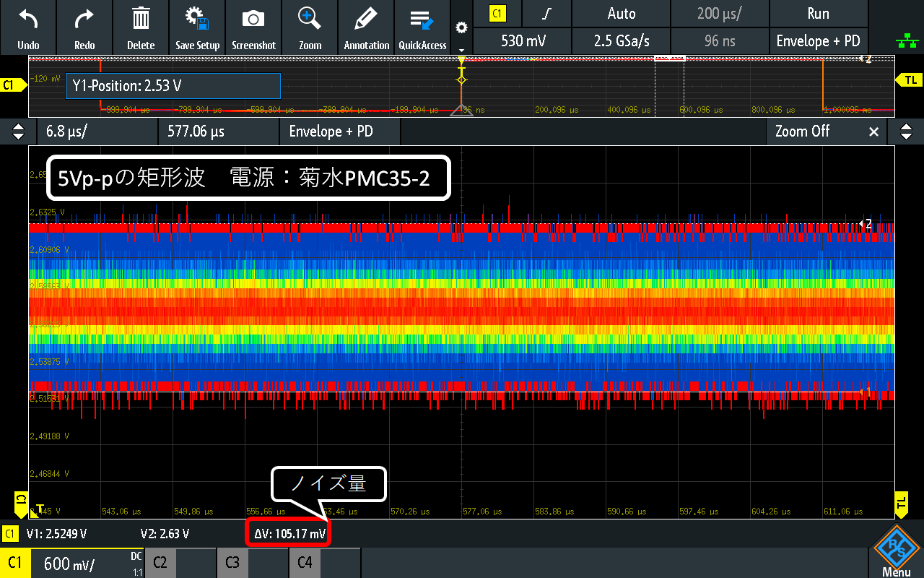The image size is (924, 578).
Task: Open the 2.5 GSa/s sample rate setting
Action: [x=621, y=41]
